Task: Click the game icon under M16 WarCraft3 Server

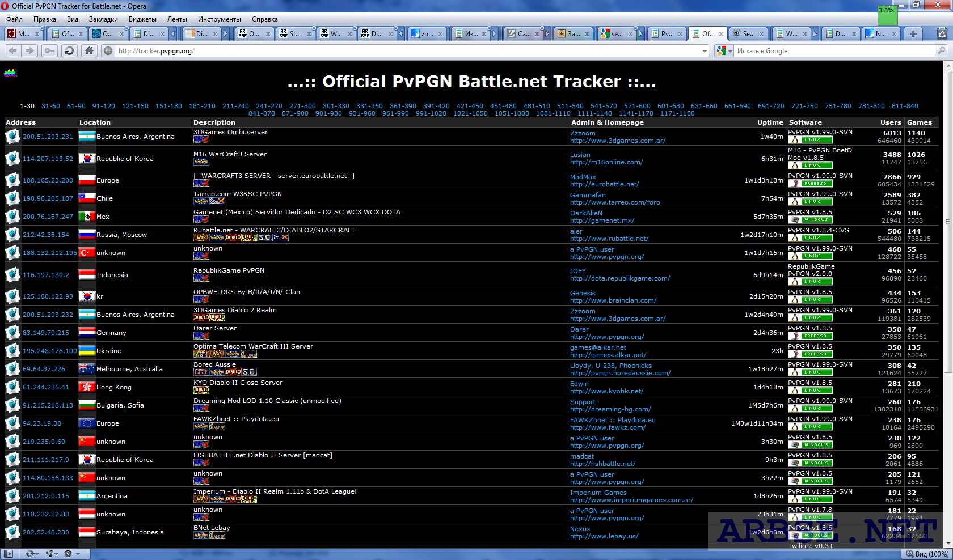Action: click(x=201, y=162)
